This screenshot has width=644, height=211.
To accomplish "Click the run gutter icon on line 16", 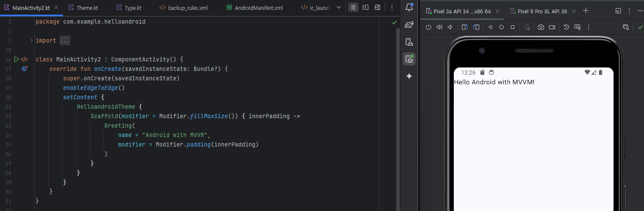I will click(x=16, y=59).
